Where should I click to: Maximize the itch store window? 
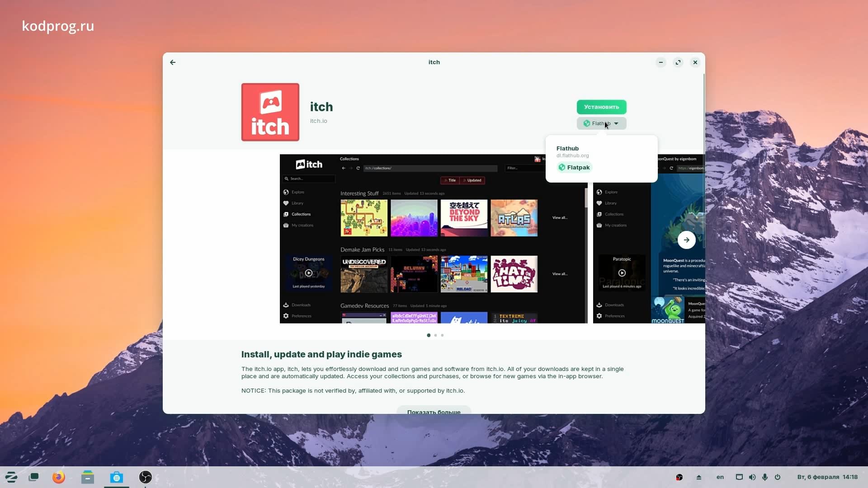[x=678, y=62]
